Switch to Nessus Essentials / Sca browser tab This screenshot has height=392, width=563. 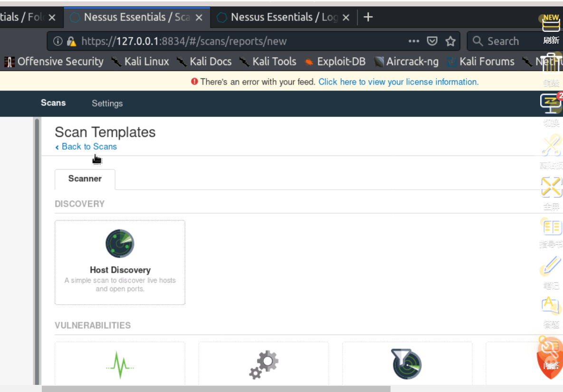(x=137, y=17)
